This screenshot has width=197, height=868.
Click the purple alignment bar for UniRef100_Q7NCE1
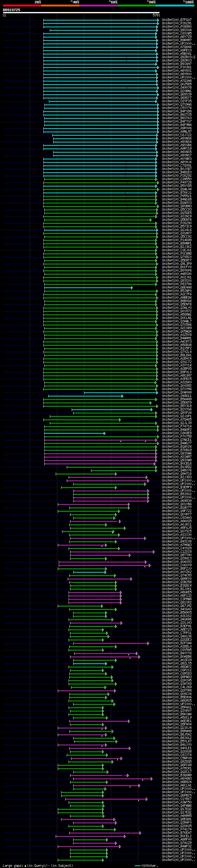pyautogui.click(x=100, y=440)
